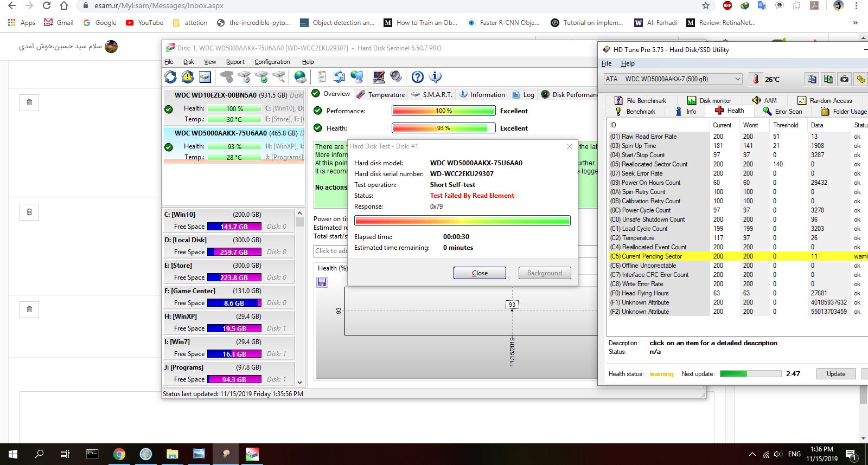The height and width of the screenshot is (465, 868).
Task: Bookmark this page with the star icon
Action: pyautogui.click(x=706, y=5)
